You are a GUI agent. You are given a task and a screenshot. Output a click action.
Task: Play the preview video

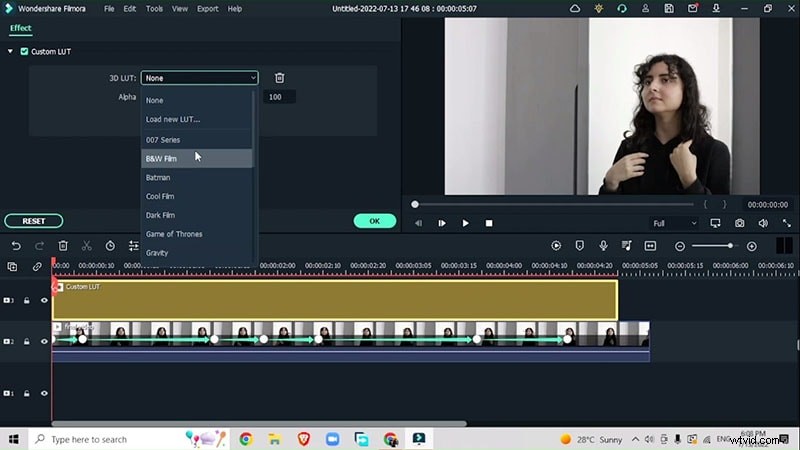click(x=465, y=223)
